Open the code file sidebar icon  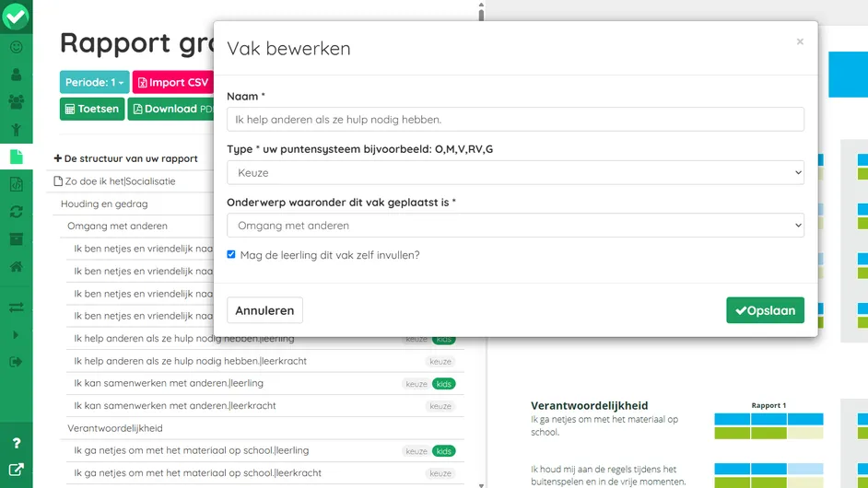coord(16,184)
